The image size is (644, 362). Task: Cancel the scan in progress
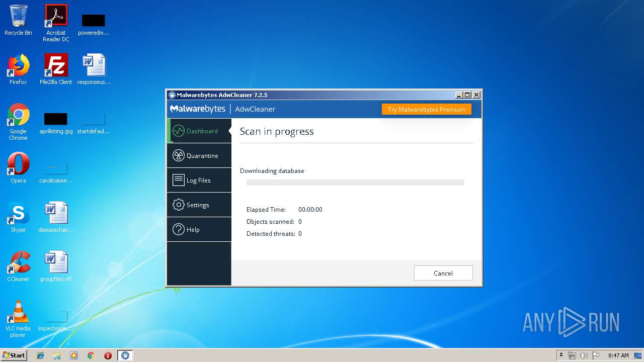click(x=443, y=273)
